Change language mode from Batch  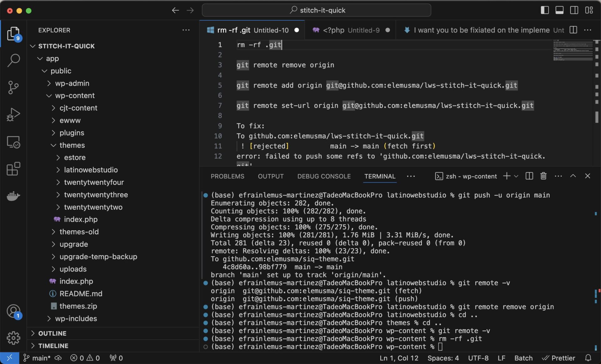tap(523, 358)
